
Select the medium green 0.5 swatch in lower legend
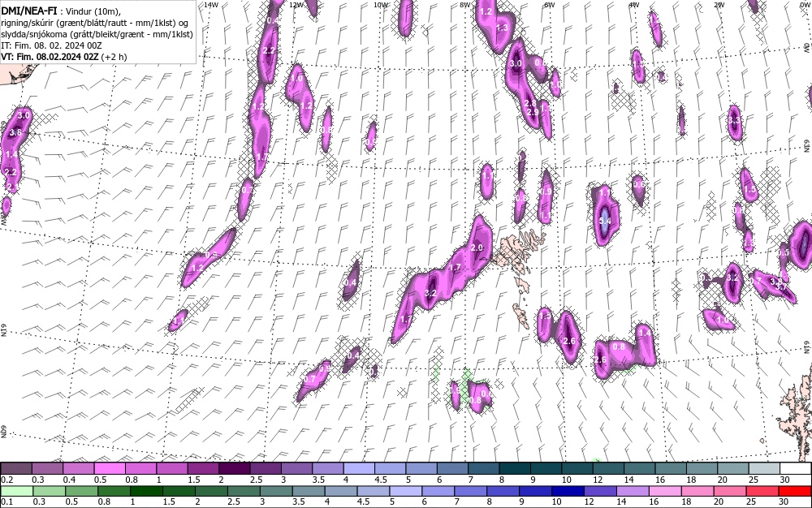81,491
